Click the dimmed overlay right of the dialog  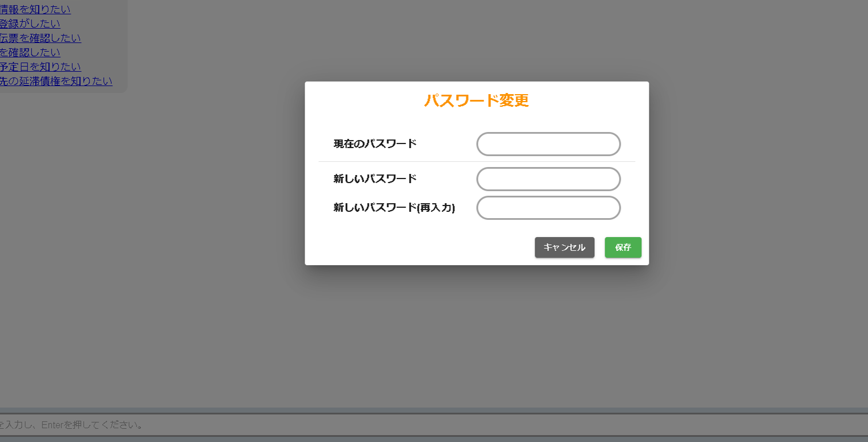(x=757, y=172)
